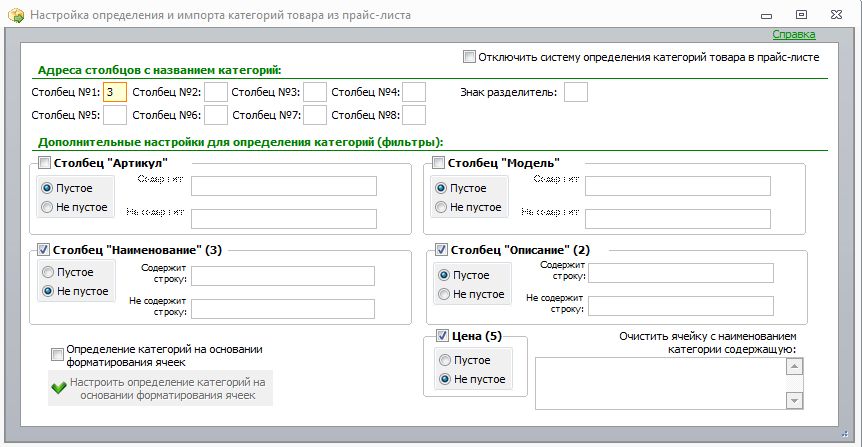Tick the Столбец "Модель" checkbox
The width and height of the screenshot is (862, 447).
click(438, 163)
